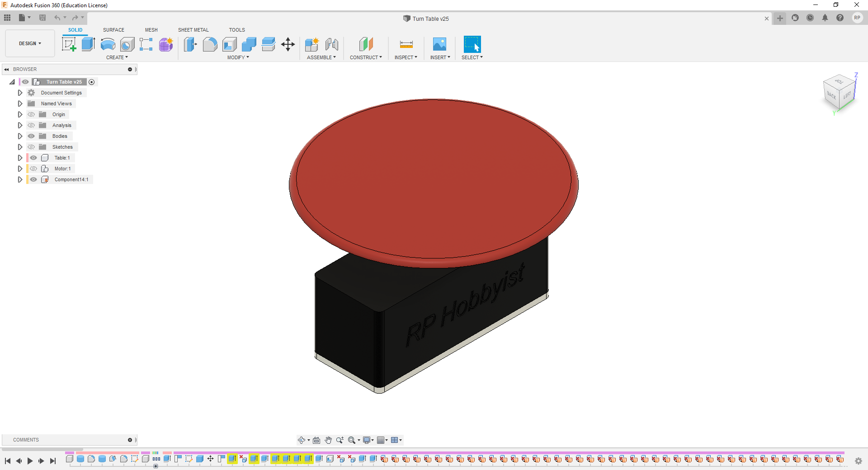868x470 pixels.
Task: Open the CREATE menu
Action: tap(117, 57)
